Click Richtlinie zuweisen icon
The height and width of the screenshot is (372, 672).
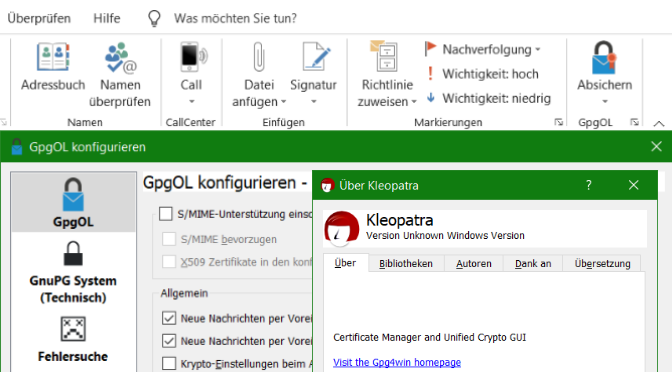384,57
